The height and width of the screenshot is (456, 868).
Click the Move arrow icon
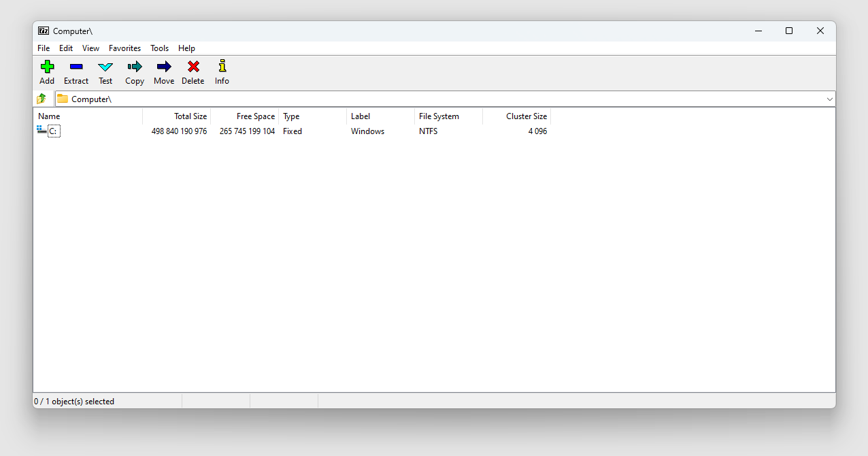coord(164,67)
